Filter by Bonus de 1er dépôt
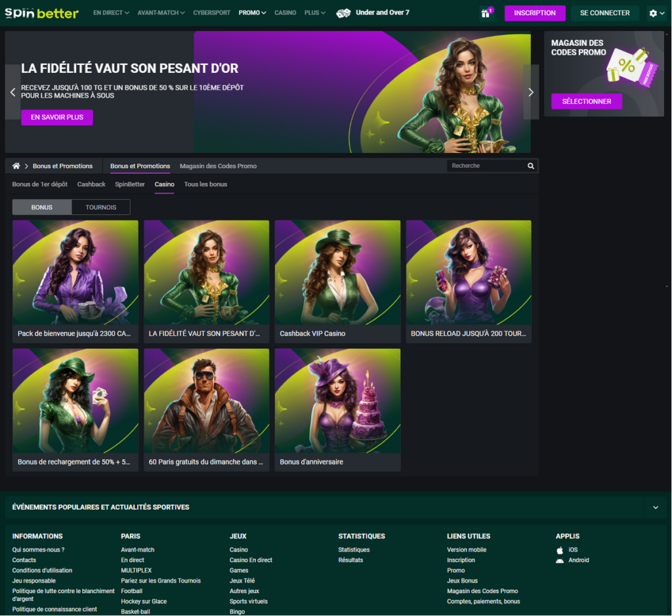This screenshot has height=616, width=672. click(x=40, y=184)
